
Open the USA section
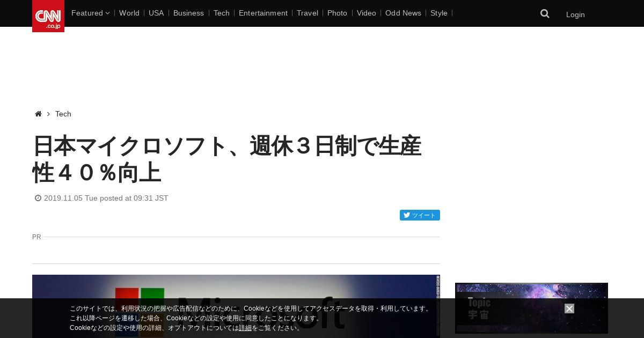(156, 13)
